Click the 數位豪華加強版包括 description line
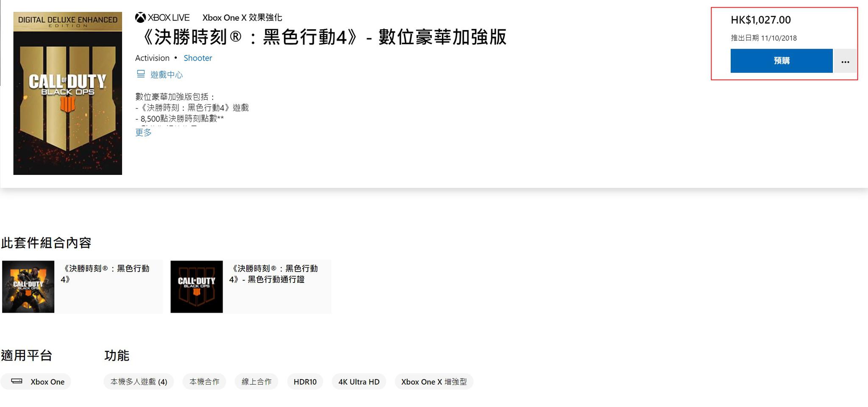The image size is (868, 407). (x=175, y=97)
